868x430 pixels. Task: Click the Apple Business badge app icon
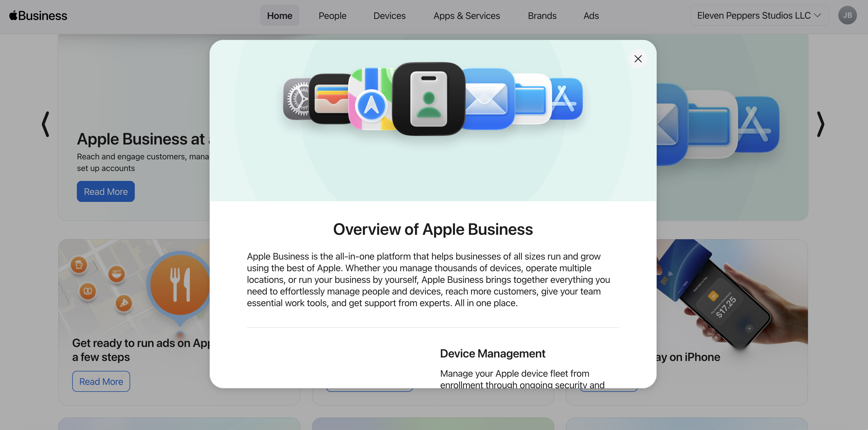[428, 99]
